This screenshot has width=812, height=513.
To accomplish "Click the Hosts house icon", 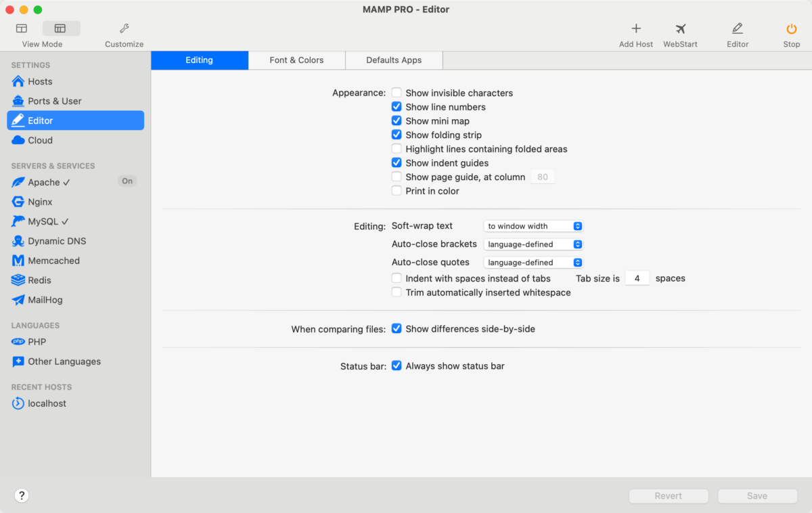I will click(18, 81).
